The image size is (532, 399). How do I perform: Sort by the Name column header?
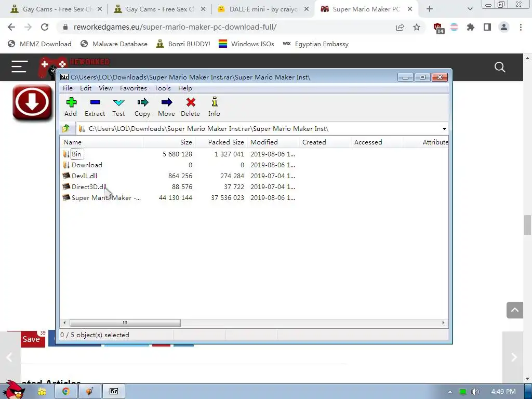click(101, 142)
